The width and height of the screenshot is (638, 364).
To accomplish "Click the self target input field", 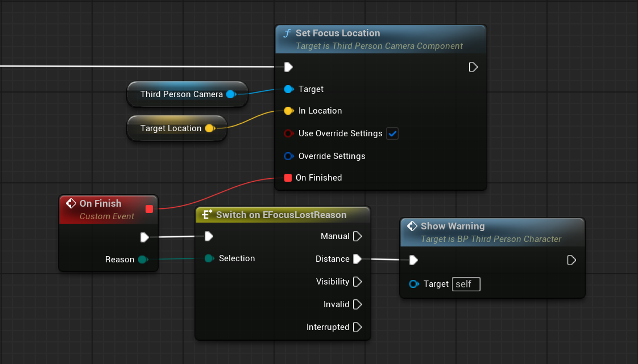I will pos(466,284).
